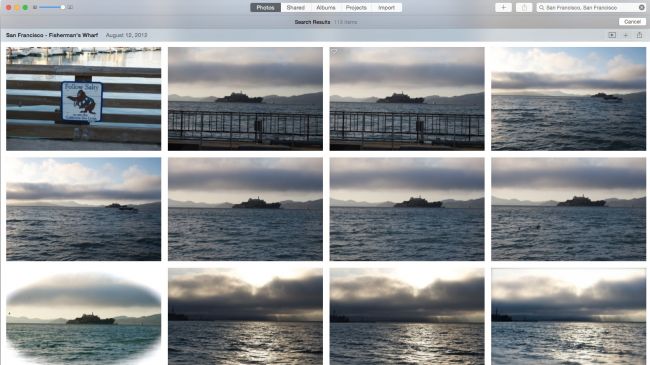
Task: Click the small thumbnail size icon beside the slider
Action: (35, 7)
